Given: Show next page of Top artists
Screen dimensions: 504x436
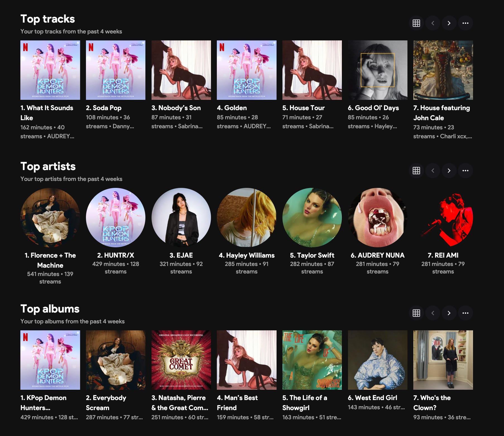Looking at the screenshot, I should click(x=449, y=171).
